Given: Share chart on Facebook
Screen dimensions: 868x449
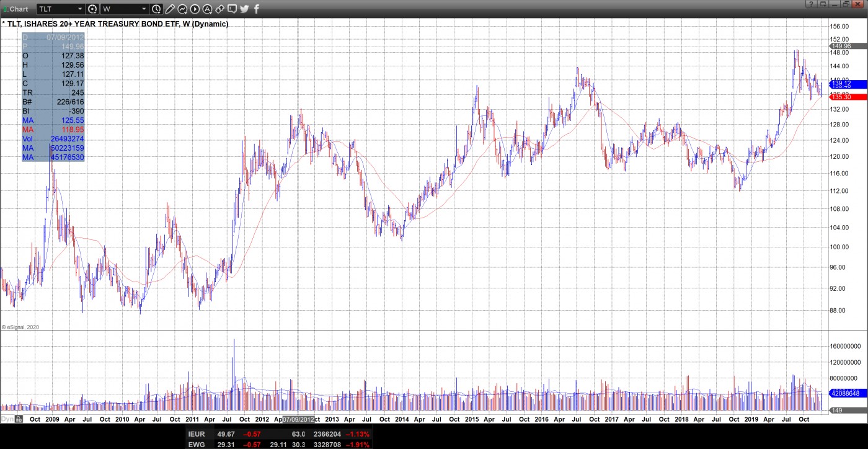Looking at the screenshot, I should point(257,9).
